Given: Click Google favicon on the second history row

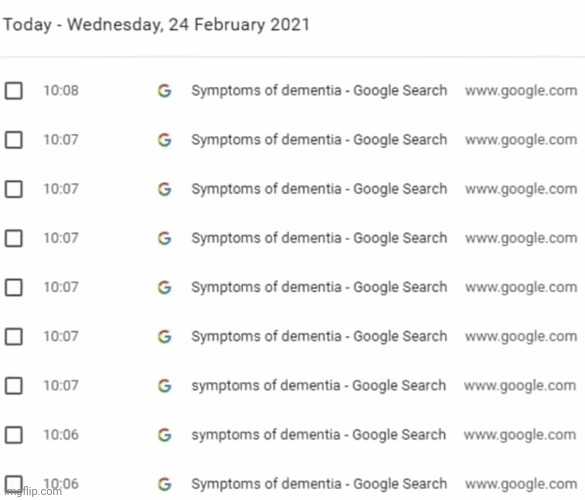Looking at the screenshot, I should pos(165,140).
